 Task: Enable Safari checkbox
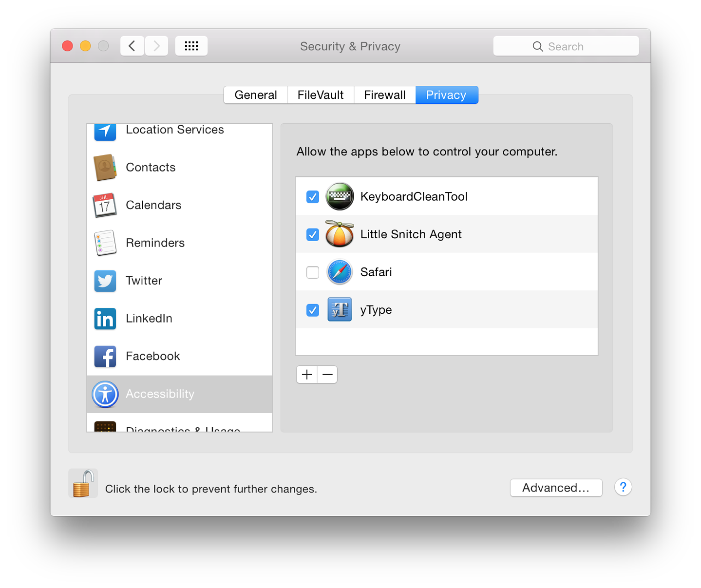pyautogui.click(x=313, y=272)
